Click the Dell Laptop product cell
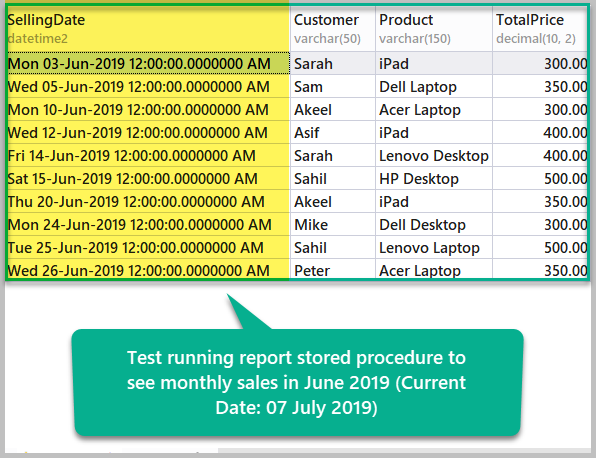The image size is (596, 458). click(x=434, y=87)
